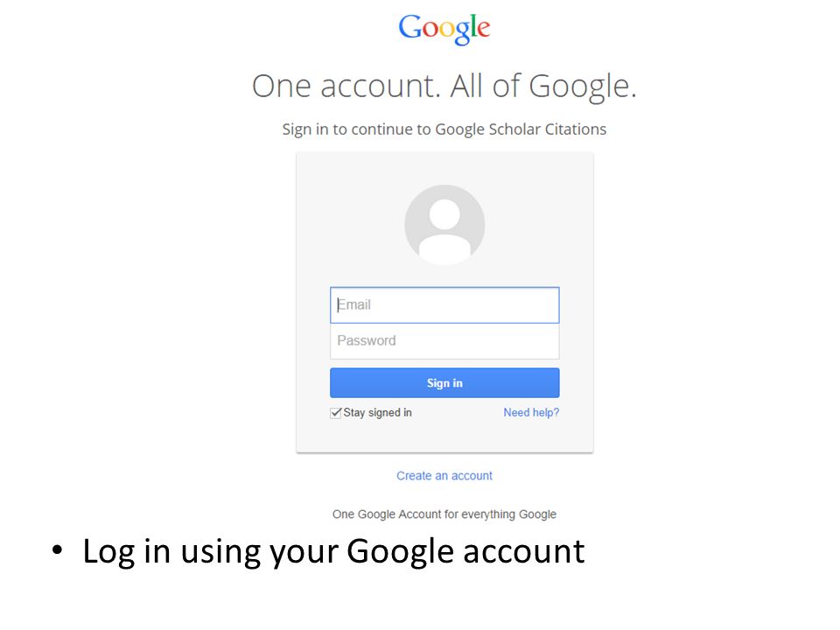Focus the Email input field
Image resolution: width=840 pixels, height=630 pixels.
444,305
